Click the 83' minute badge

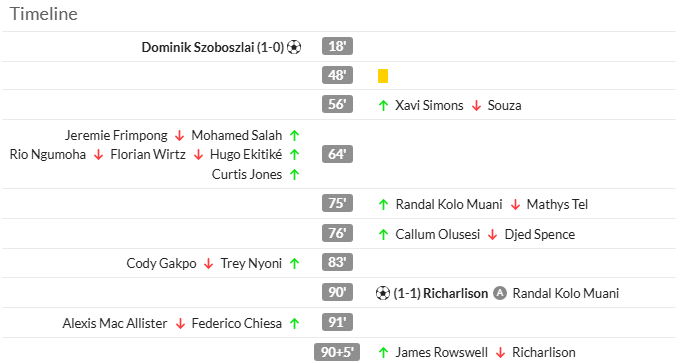(x=337, y=262)
